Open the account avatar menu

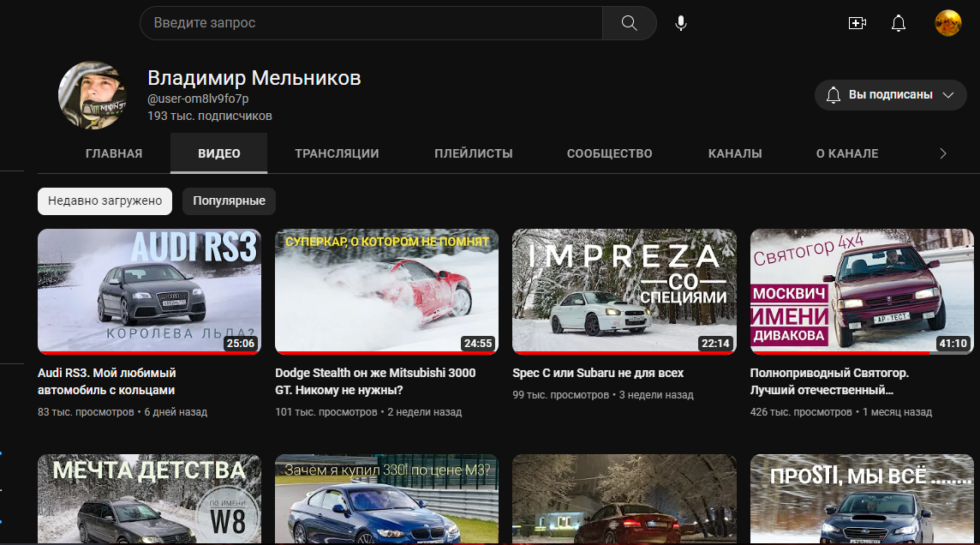(947, 23)
